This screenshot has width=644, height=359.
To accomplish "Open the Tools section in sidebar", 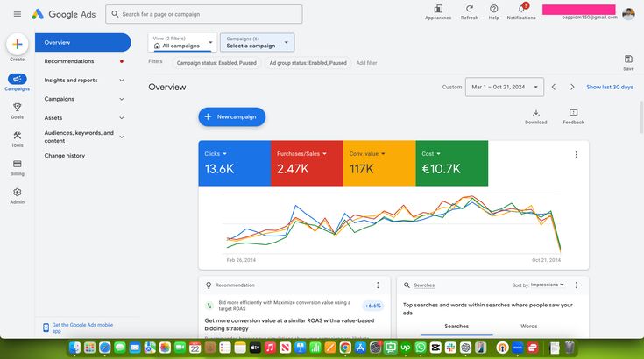I will (18, 136).
